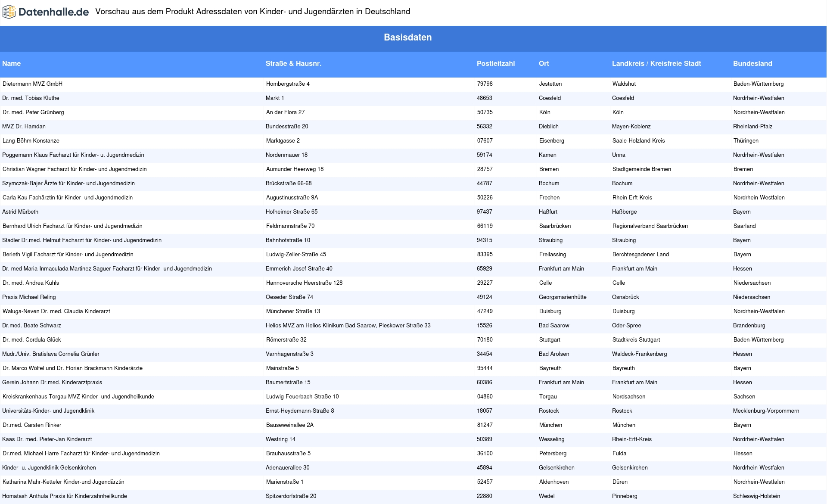Click the Basisdaten section title
827x504 pixels.
coord(407,37)
